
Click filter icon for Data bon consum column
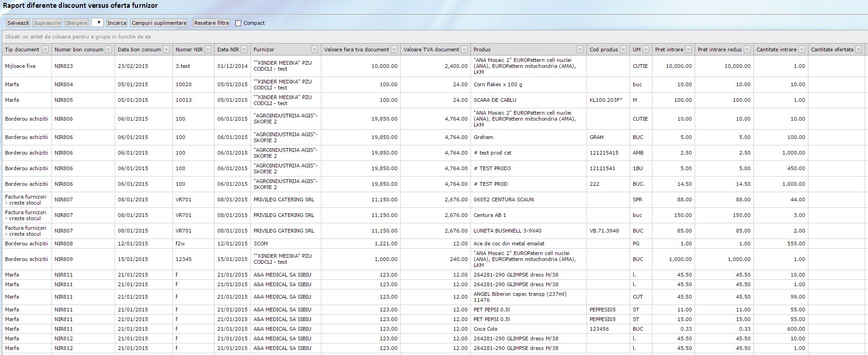(x=166, y=50)
